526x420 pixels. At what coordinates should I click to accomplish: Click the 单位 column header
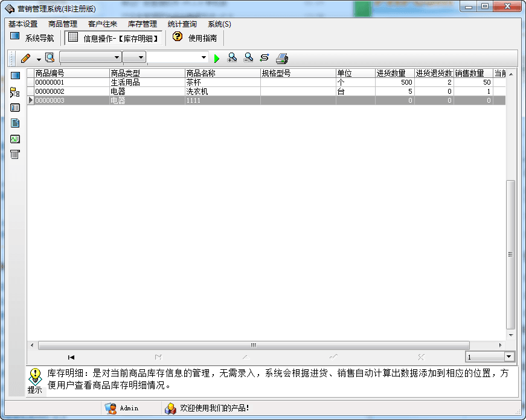[x=356, y=73]
